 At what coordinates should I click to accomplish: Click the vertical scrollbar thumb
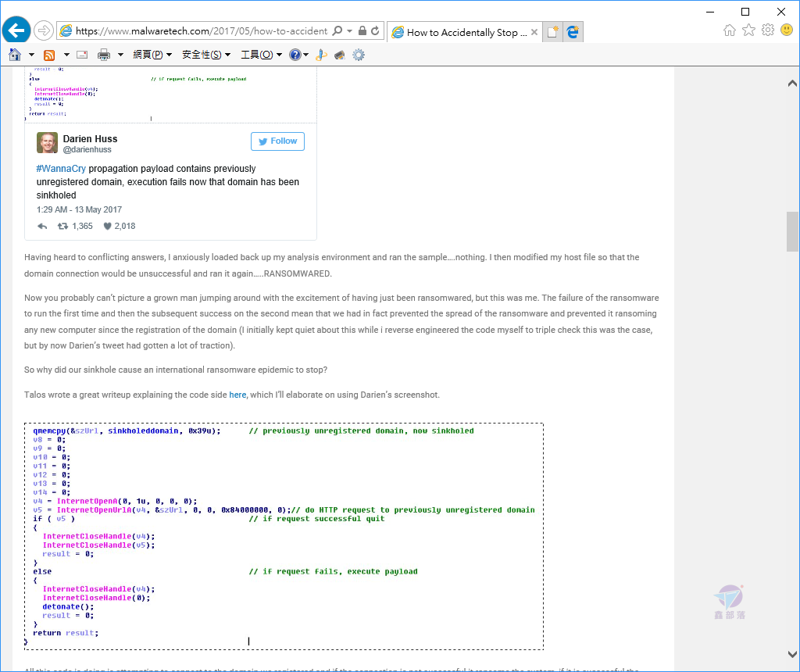(x=792, y=231)
